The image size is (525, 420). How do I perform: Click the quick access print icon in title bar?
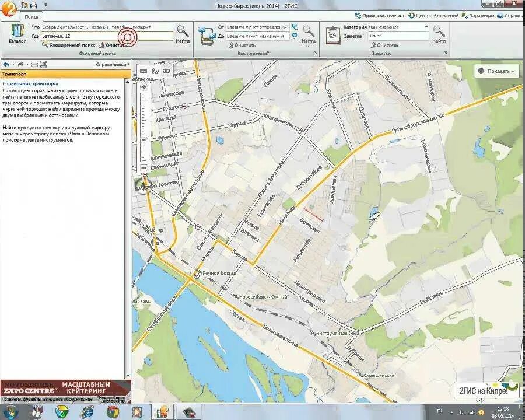pos(33,5)
